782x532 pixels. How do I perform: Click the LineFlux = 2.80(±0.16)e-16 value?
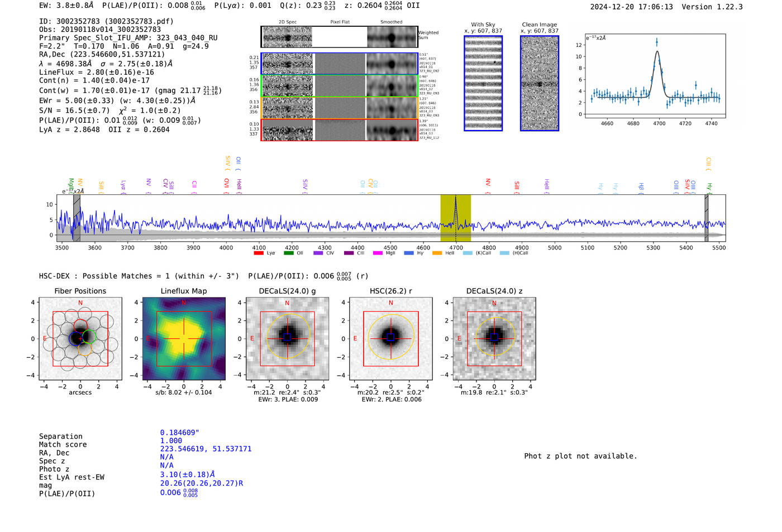97,72
